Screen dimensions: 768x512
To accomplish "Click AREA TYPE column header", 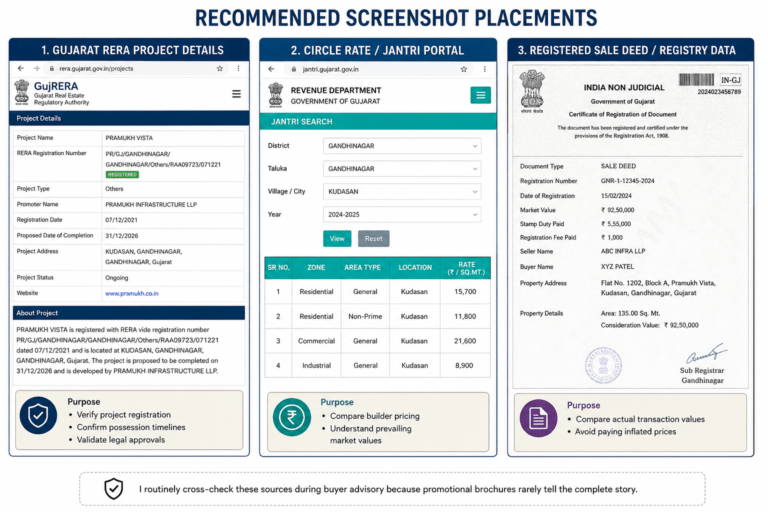I will [362, 268].
